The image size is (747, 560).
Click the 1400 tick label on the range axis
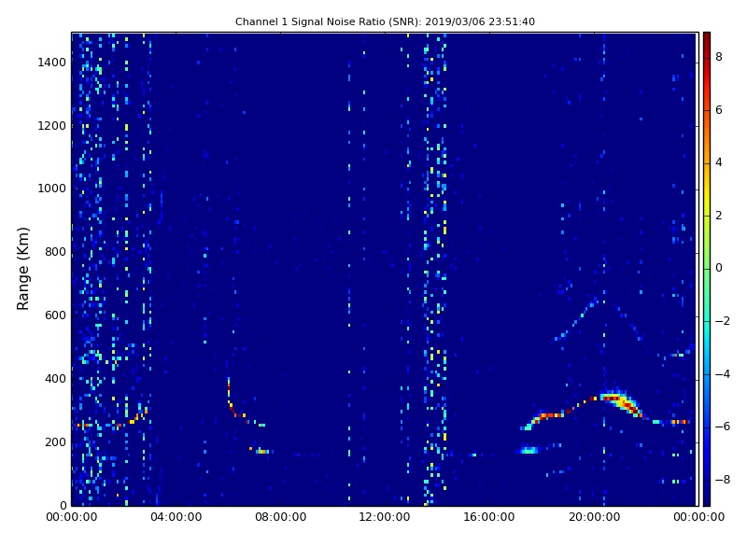tap(52, 63)
